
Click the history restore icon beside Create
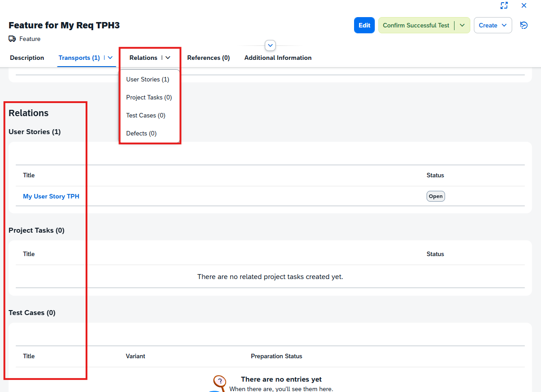point(524,25)
